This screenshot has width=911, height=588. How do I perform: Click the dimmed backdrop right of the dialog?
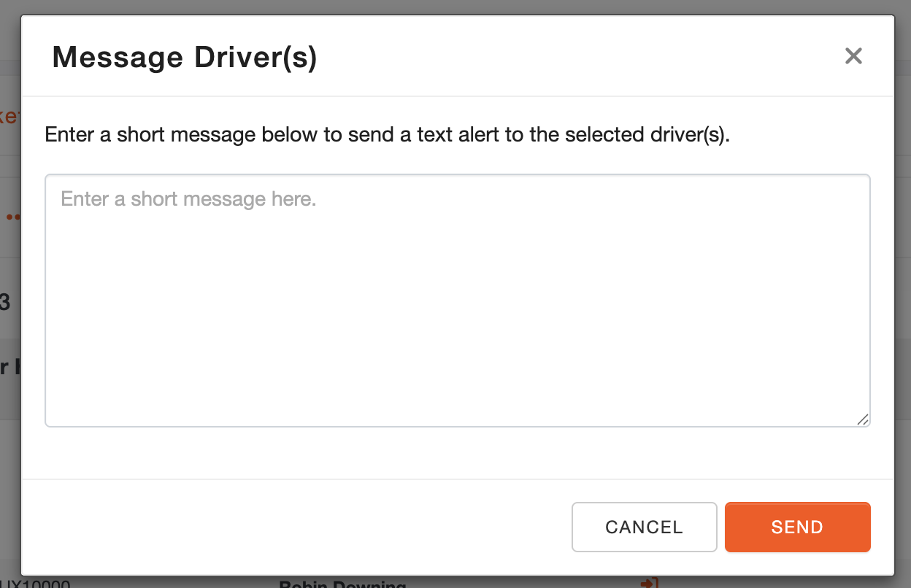(903, 292)
